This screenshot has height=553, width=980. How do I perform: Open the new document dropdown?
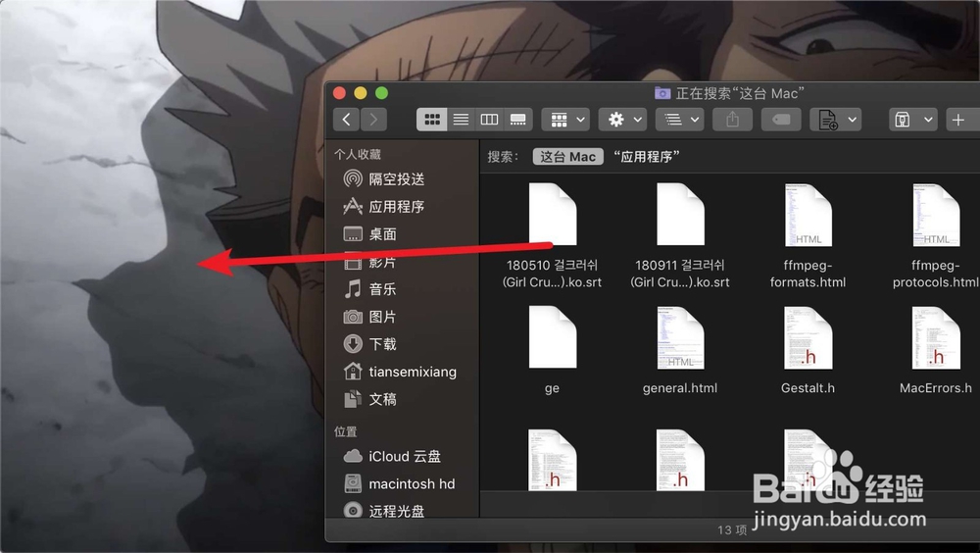(836, 119)
